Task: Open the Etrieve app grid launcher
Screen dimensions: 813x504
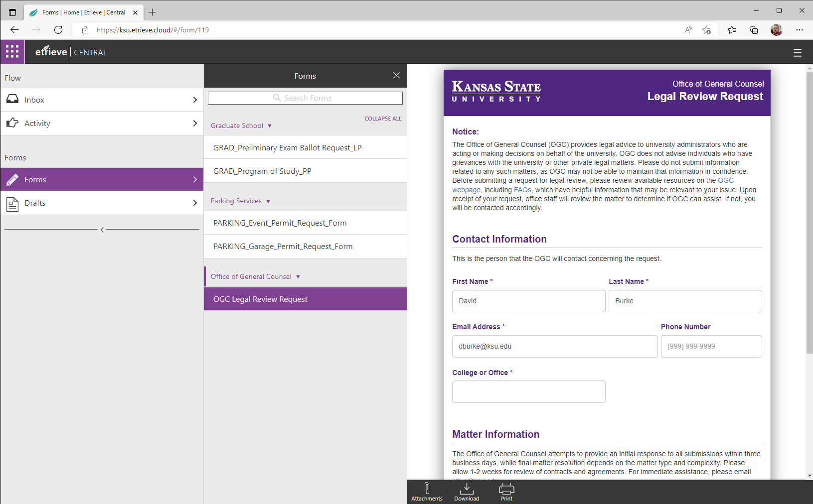Action: [x=12, y=52]
